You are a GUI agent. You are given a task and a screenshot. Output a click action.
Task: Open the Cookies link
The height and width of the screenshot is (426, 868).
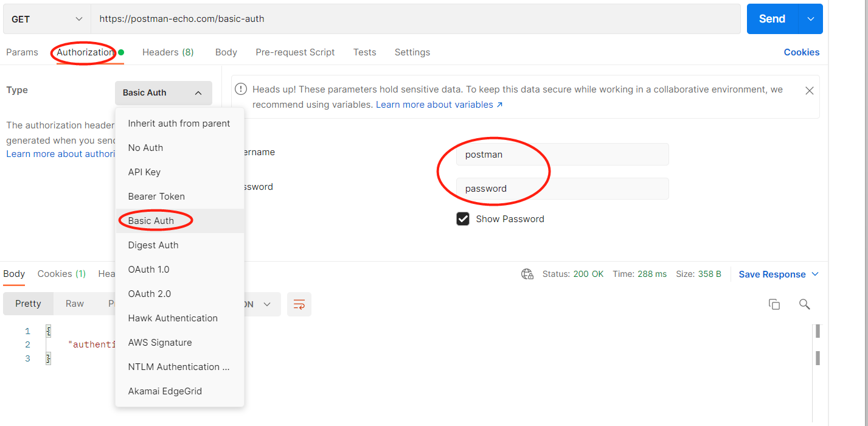(801, 52)
